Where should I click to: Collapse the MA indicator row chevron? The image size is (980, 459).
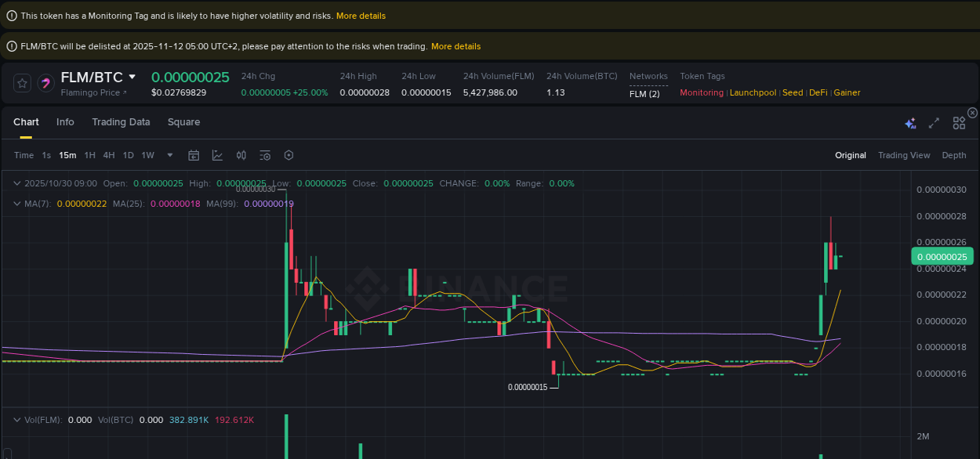pyautogui.click(x=16, y=204)
